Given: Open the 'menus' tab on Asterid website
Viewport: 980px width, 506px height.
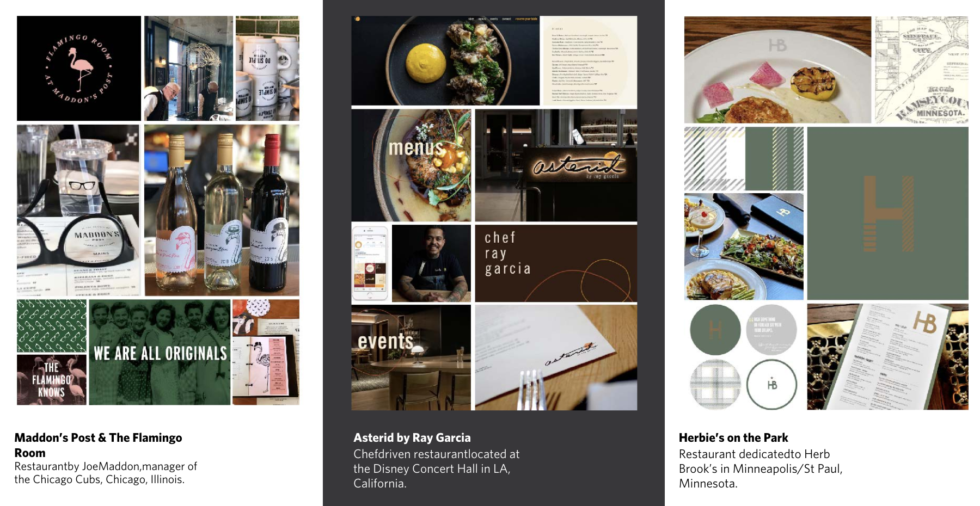Looking at the screenshot, I should 482,19.
